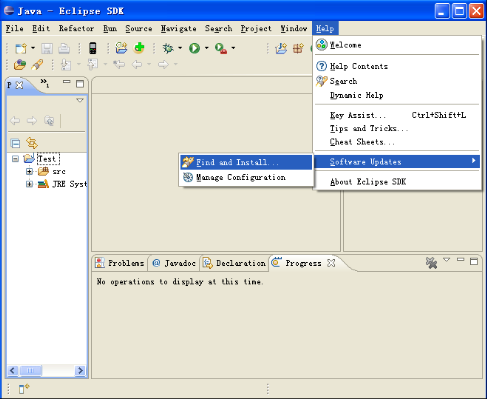Click the rocket-shaped Search toolbar icon
The height and width of the screenshot is (399, 487).
[x=37, y=64]
